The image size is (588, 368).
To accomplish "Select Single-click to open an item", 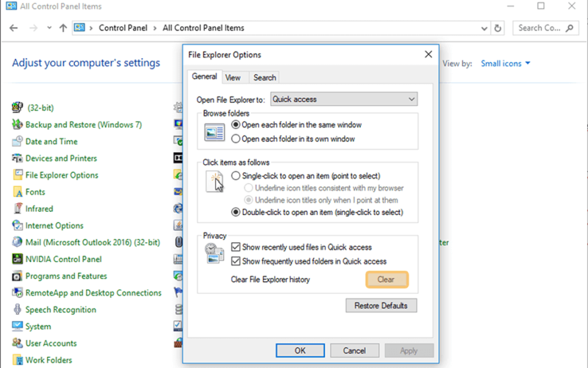I will [235, 176].
